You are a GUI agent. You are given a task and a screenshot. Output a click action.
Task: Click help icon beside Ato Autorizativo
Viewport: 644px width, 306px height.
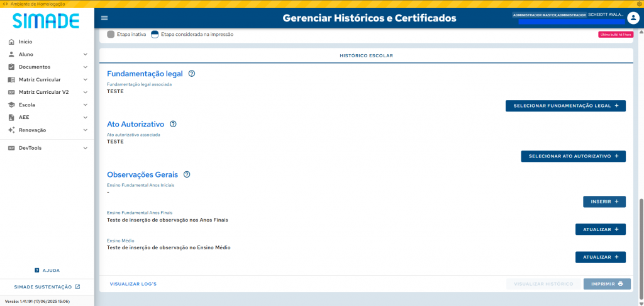point(173,124)
